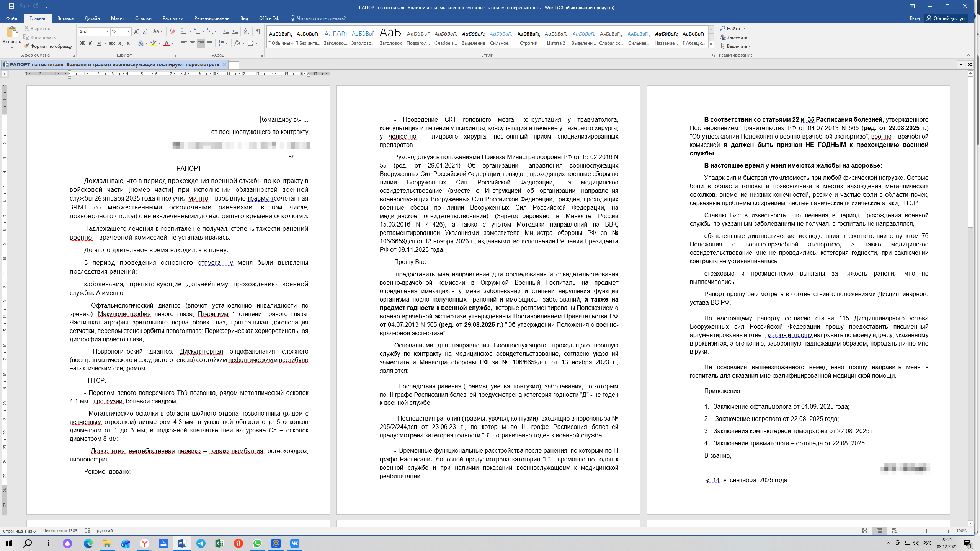The image size is (980, 551).
Task: Click the Format Painter (Формат по образцу) button
Action: pyautogui.click(x=48, y=46)
